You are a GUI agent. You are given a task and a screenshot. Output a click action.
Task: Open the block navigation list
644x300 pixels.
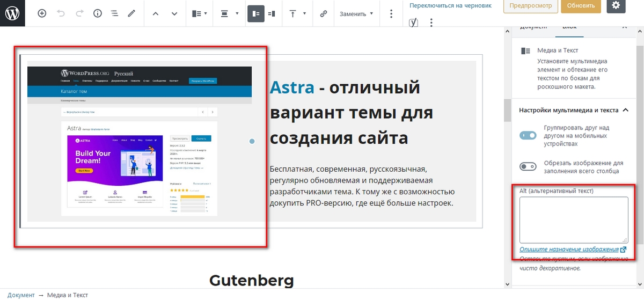(114, 14)
